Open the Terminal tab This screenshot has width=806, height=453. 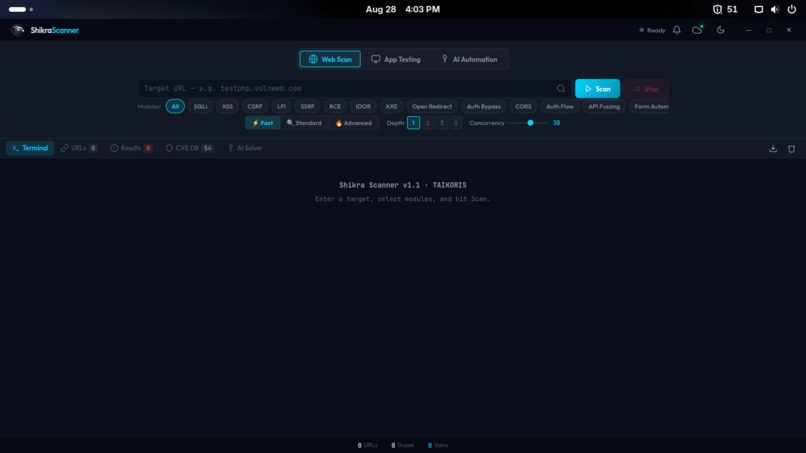[x=30, y=148]
